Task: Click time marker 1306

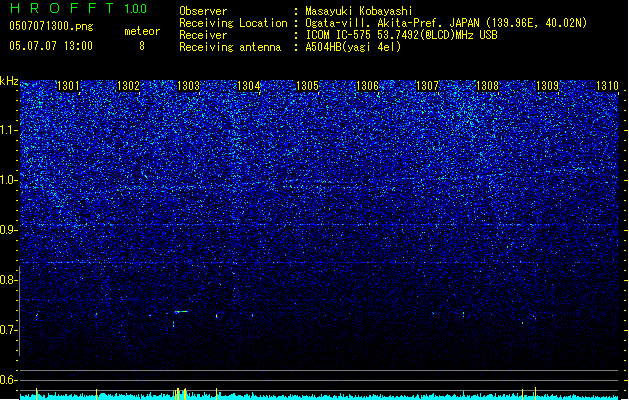Action: (x=367, y=86)
